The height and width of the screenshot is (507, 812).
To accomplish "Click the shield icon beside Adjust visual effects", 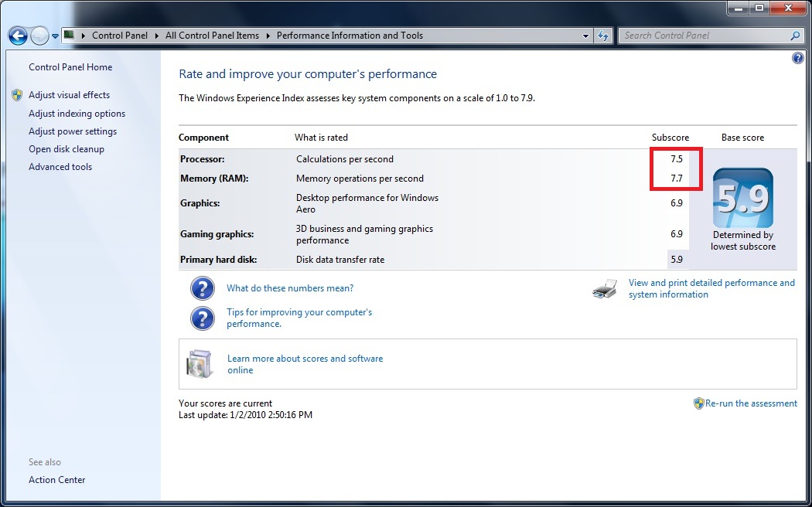I will 17,95.
